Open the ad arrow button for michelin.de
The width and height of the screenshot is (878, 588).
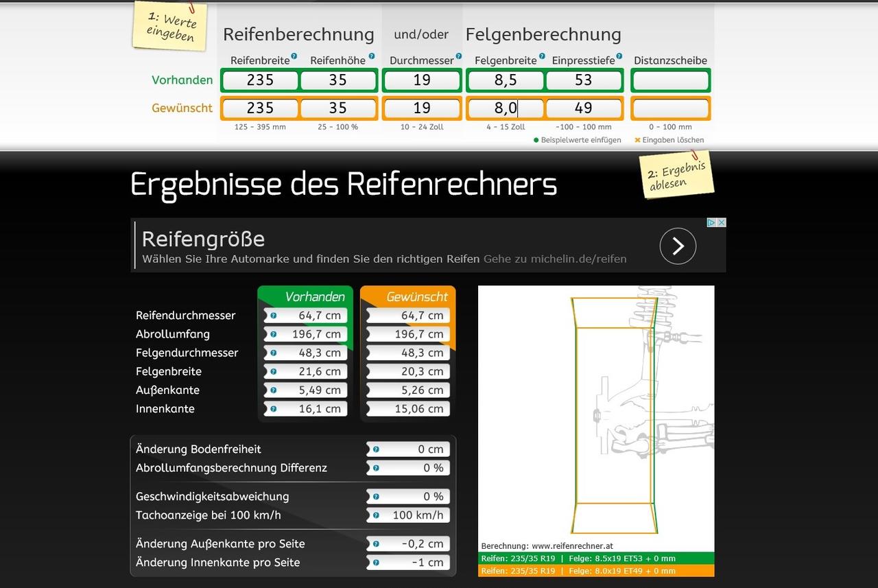click(x=678, y=246)
